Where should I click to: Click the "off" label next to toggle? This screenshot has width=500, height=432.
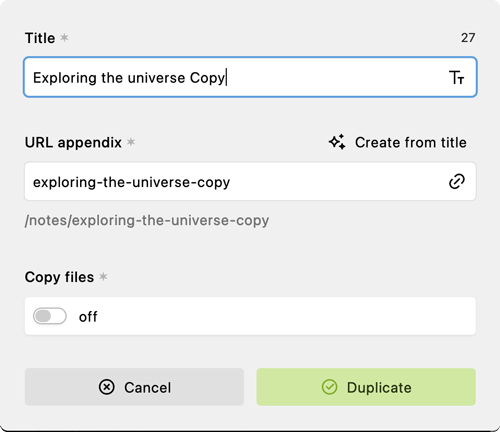tap(88, 317)
